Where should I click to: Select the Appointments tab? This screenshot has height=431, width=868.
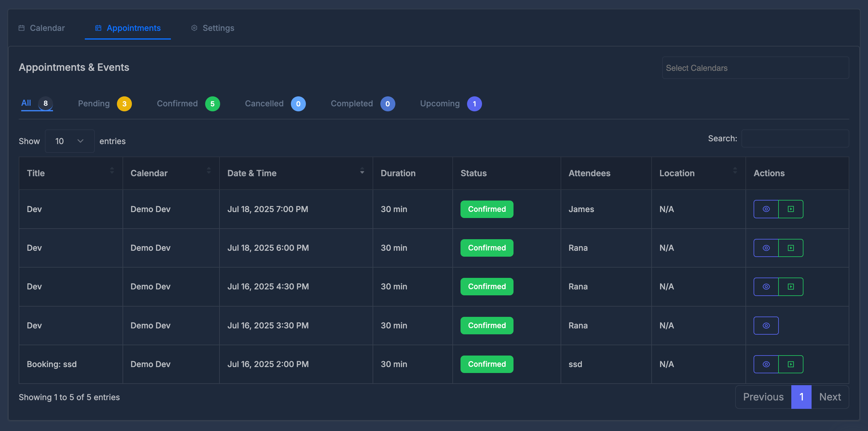tap(128, 28)
